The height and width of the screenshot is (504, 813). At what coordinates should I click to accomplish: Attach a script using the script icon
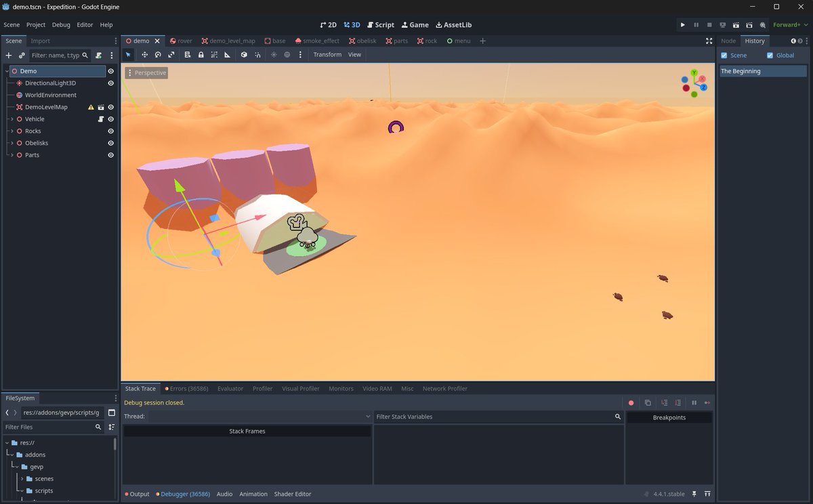coord(99,55)
